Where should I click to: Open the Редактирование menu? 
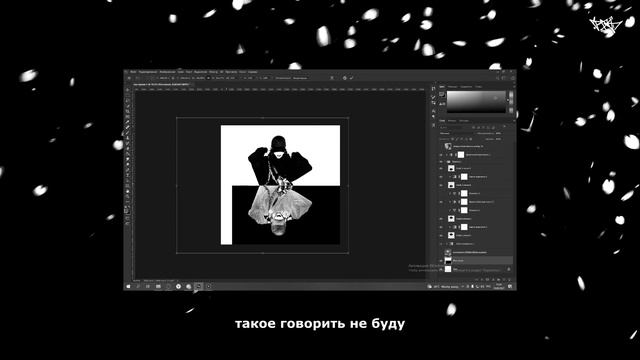click(148, 71)
